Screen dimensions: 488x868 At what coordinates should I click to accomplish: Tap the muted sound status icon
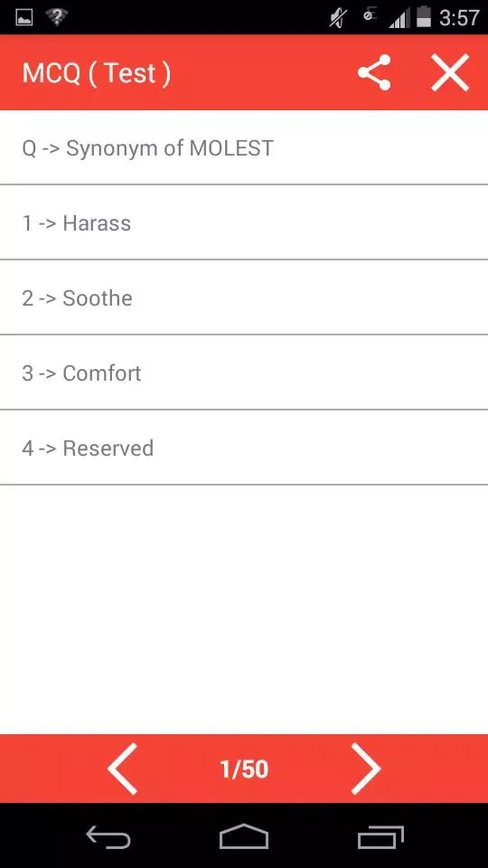[337, 18]
